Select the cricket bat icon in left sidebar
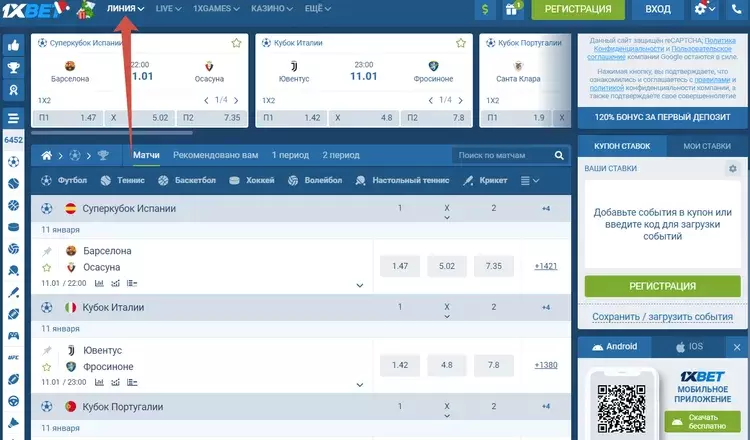Screen dimensions: 750x440 point(13,292)
